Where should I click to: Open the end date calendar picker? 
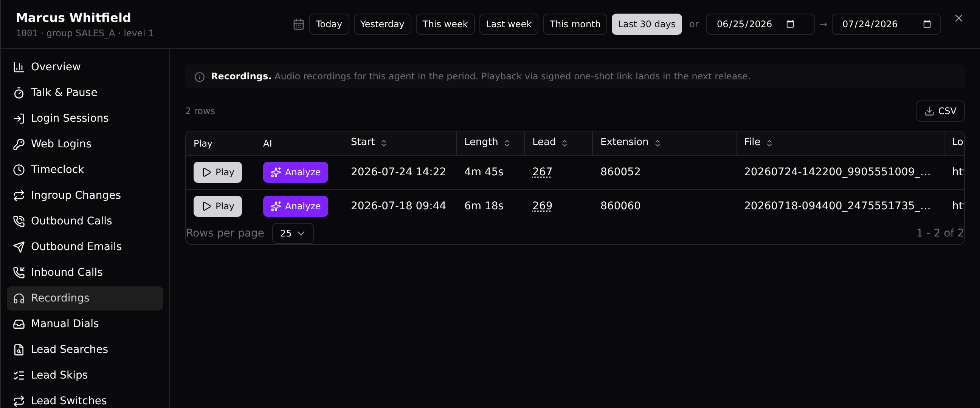coord(927,24)
